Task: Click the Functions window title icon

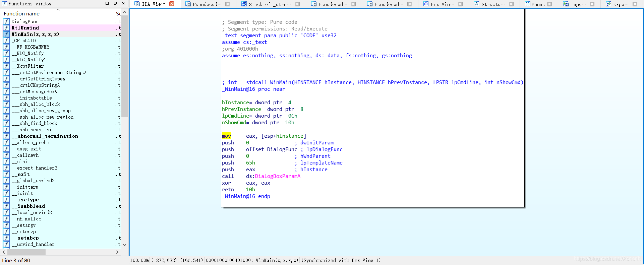Action: [x=4, y=3]
